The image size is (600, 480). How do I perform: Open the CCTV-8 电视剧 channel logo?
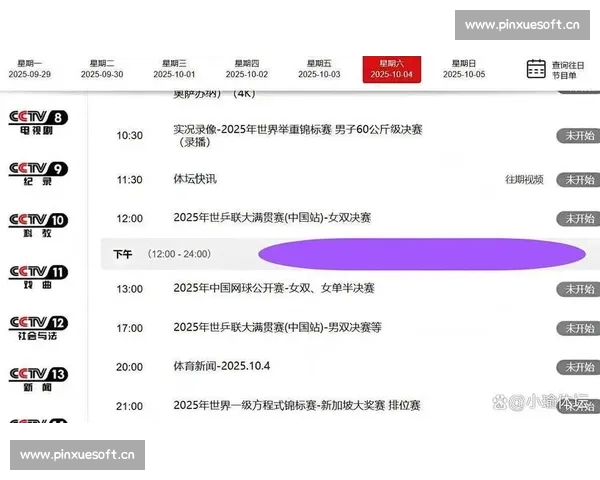click(x=38, y=124)
